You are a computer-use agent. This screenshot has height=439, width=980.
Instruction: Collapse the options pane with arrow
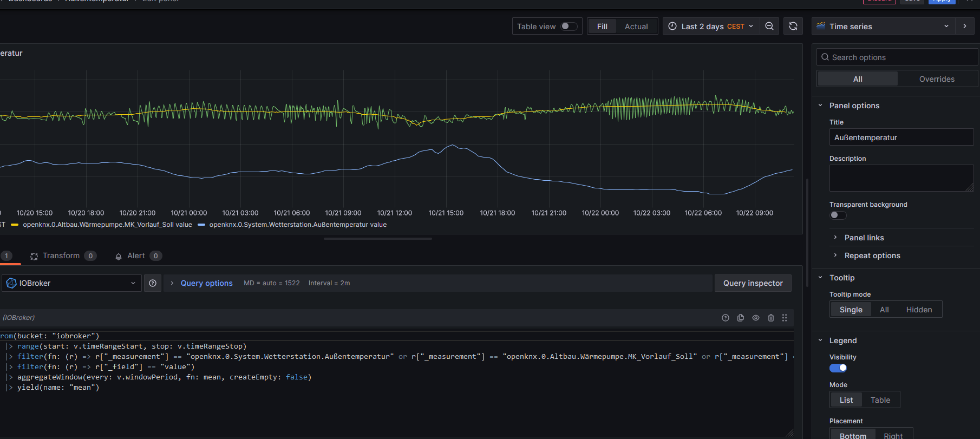[964, 26]
